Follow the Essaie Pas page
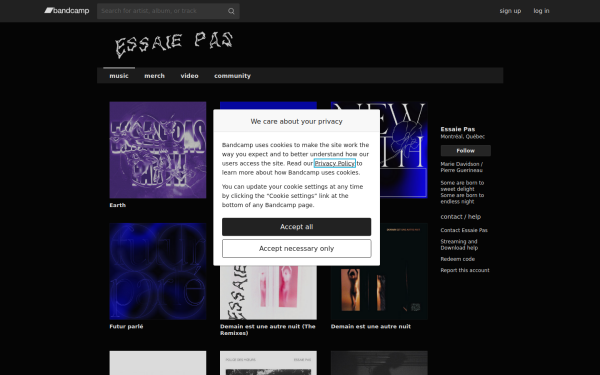Screen dimensions: 600x375 coord(466,151)
